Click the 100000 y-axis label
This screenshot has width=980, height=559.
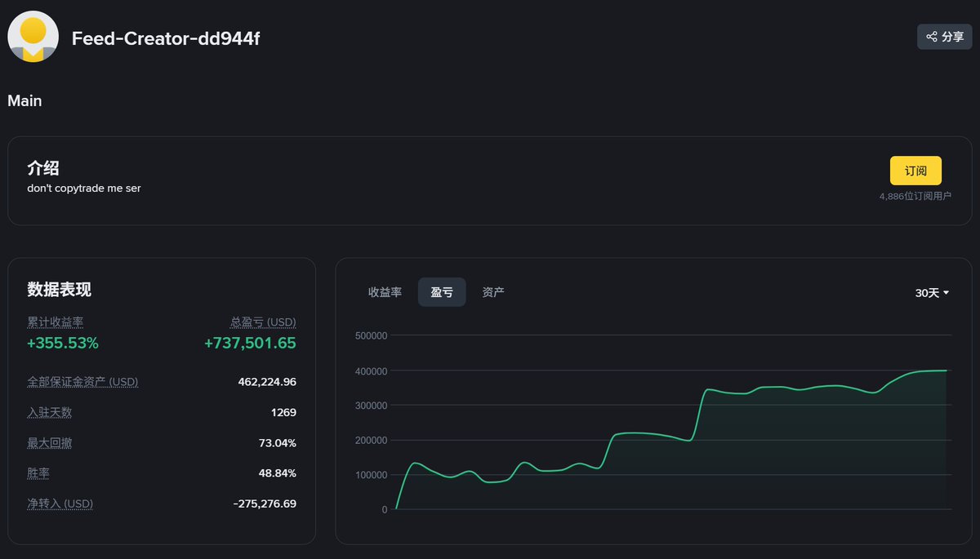[x=372, y=475]
